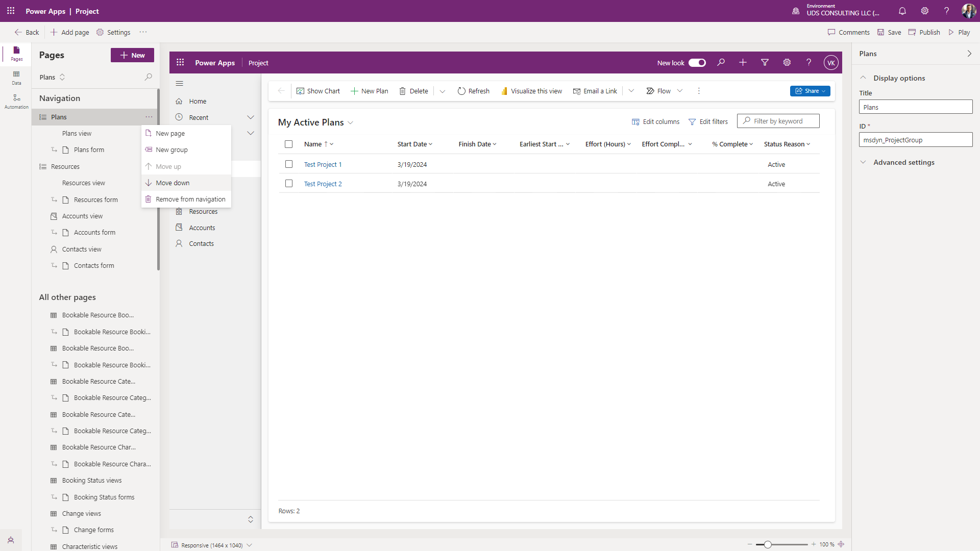This screenshot has height=551, width=980.
Task: Choose Remove from navigation
Action: pyautogui.click(x=186, y=199)
